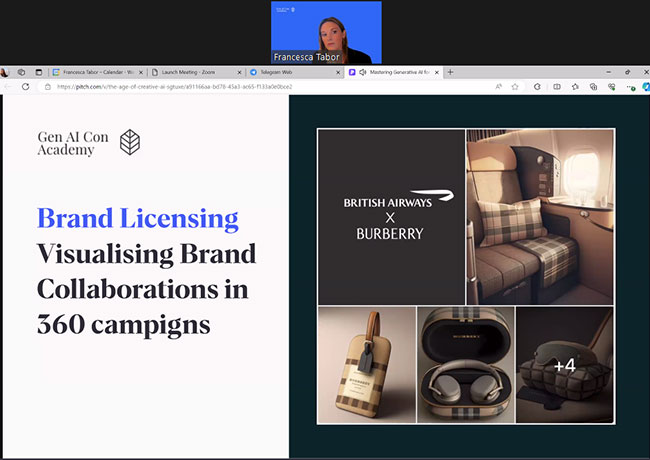This screenshot has height=460, width=650.
Task: Click the Gen AI Con Academy text
Action: [73, 143]
